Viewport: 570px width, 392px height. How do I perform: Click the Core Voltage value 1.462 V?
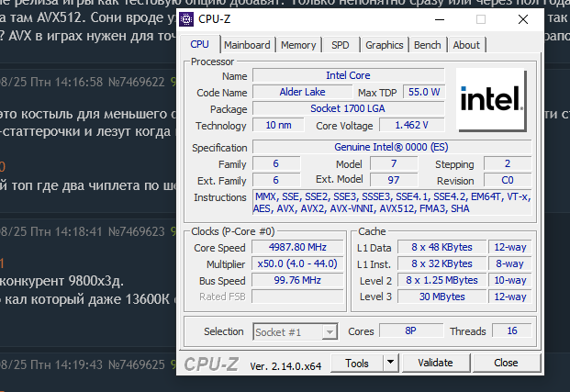tap(412, 125)
